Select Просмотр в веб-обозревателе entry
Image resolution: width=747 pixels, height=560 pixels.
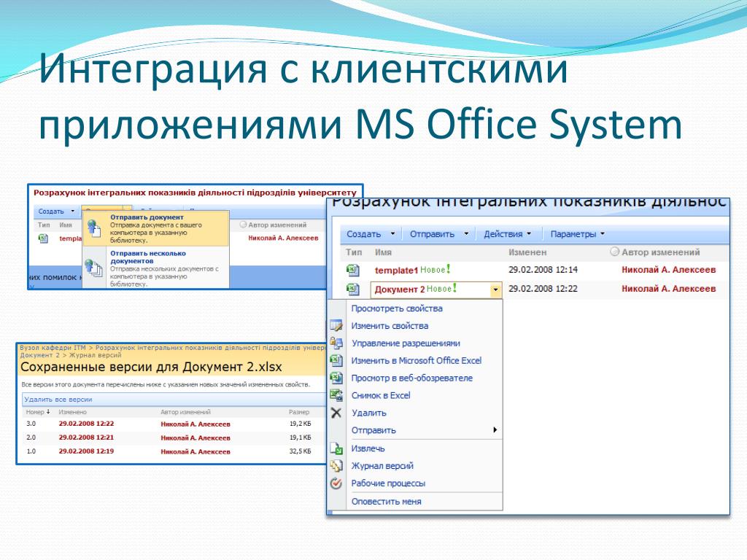pos(411,378)
